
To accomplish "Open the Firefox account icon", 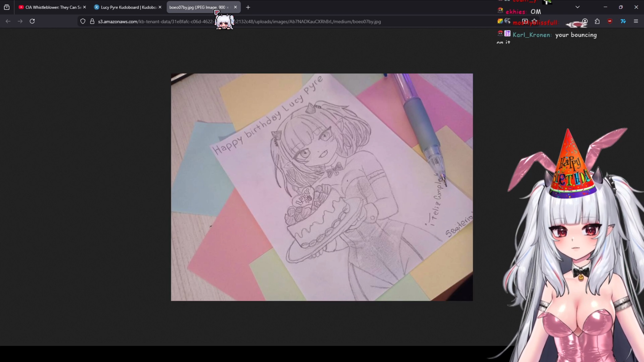I will pos(585,21).
